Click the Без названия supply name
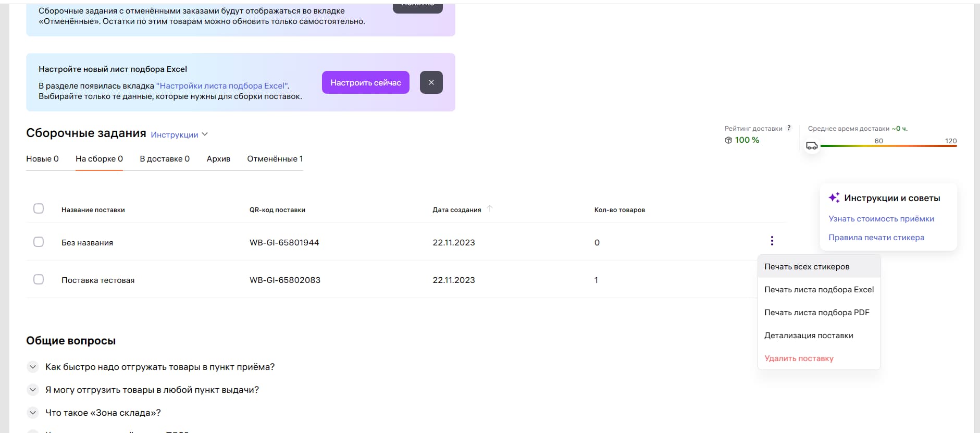 (87, 242)
